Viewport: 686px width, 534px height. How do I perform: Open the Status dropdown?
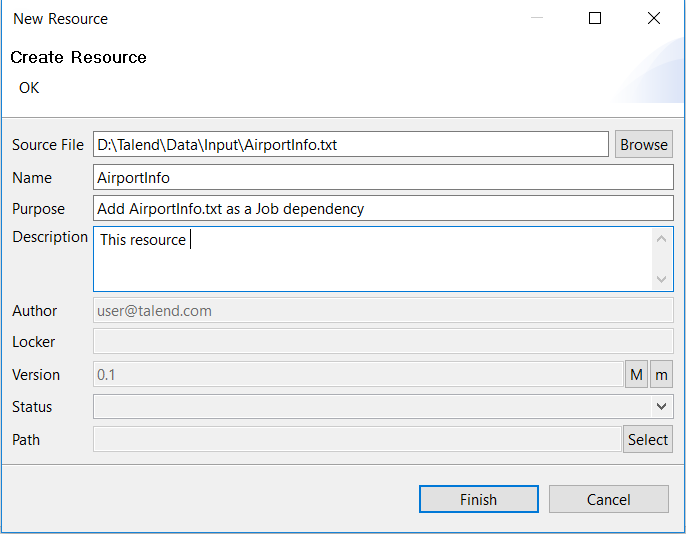(661, 407)
